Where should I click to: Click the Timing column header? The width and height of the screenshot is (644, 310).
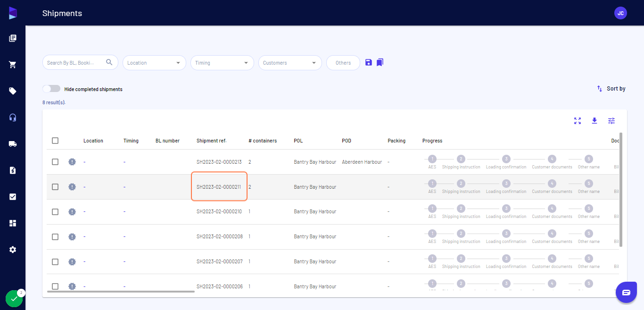(131, 141)
